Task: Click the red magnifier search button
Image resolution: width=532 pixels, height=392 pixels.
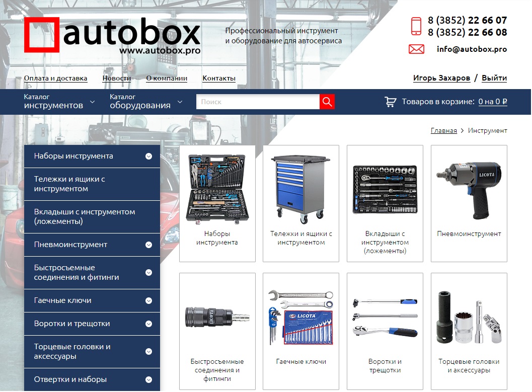Action: (327, 102)
